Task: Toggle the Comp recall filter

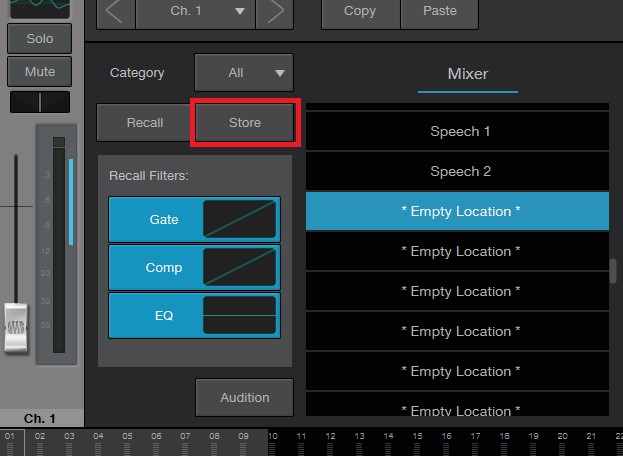Action: (164, 267)
